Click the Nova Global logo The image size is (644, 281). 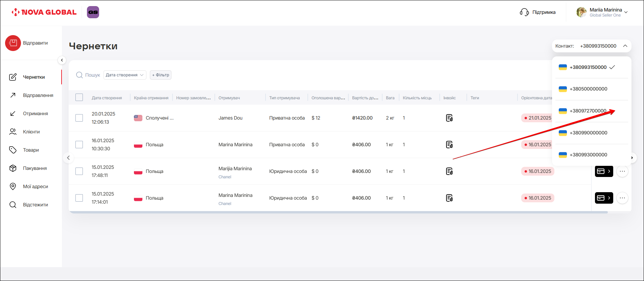(44, 12)
